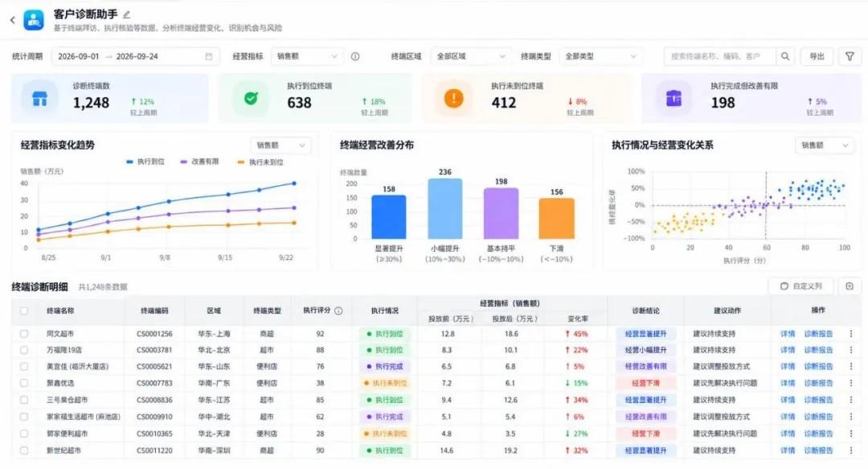The height and width of the screenshot is (469, 868).
Task: Go back using the left arrow
Action: tap(12, 20)
